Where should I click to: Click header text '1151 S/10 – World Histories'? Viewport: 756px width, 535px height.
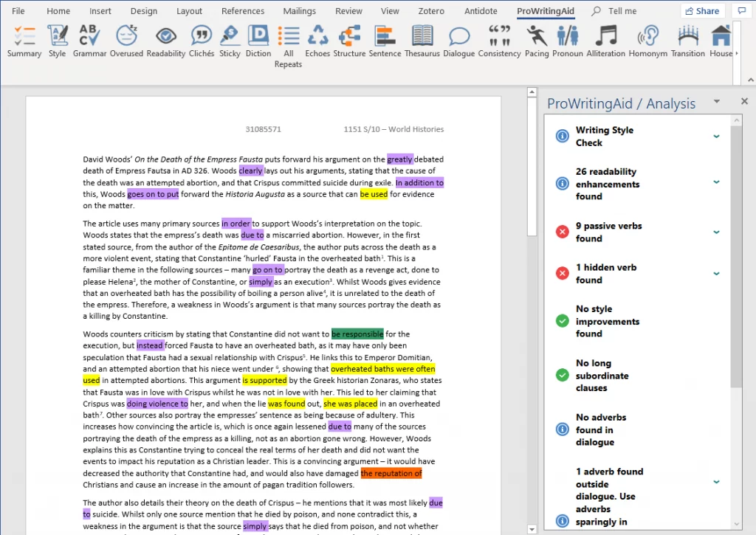tap(394, 129)
